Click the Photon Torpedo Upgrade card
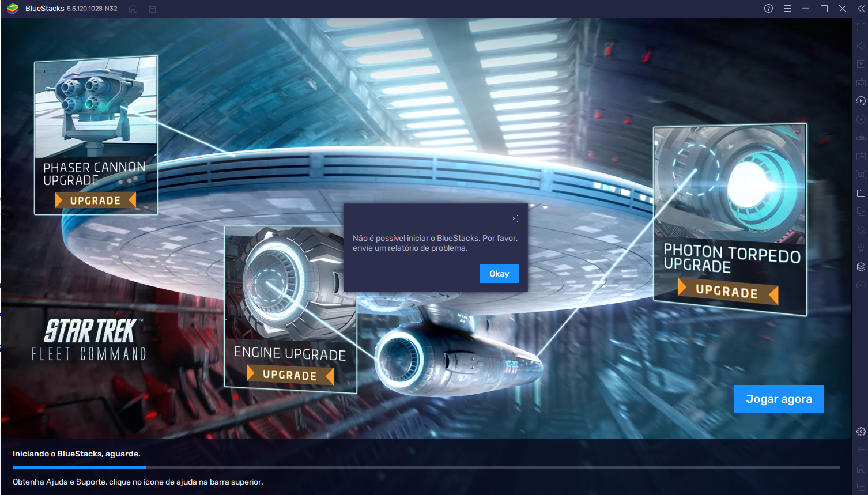This screenshot has height=495, width=868. (x=730, y=219)
